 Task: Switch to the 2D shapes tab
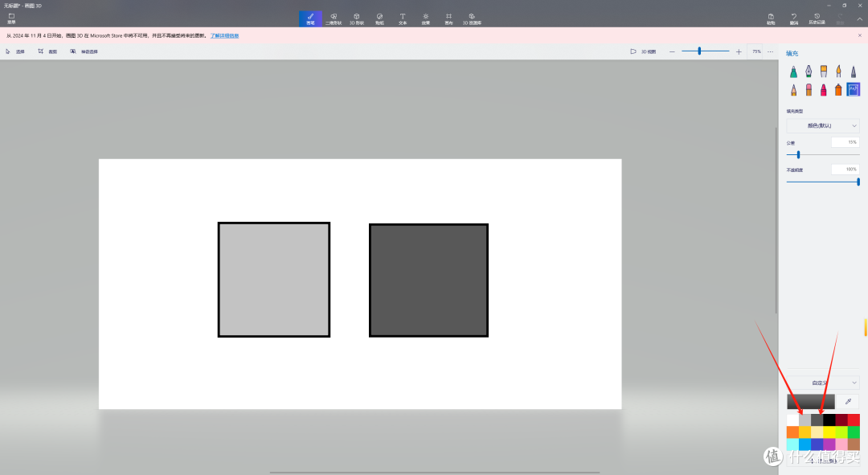[334, 18]
